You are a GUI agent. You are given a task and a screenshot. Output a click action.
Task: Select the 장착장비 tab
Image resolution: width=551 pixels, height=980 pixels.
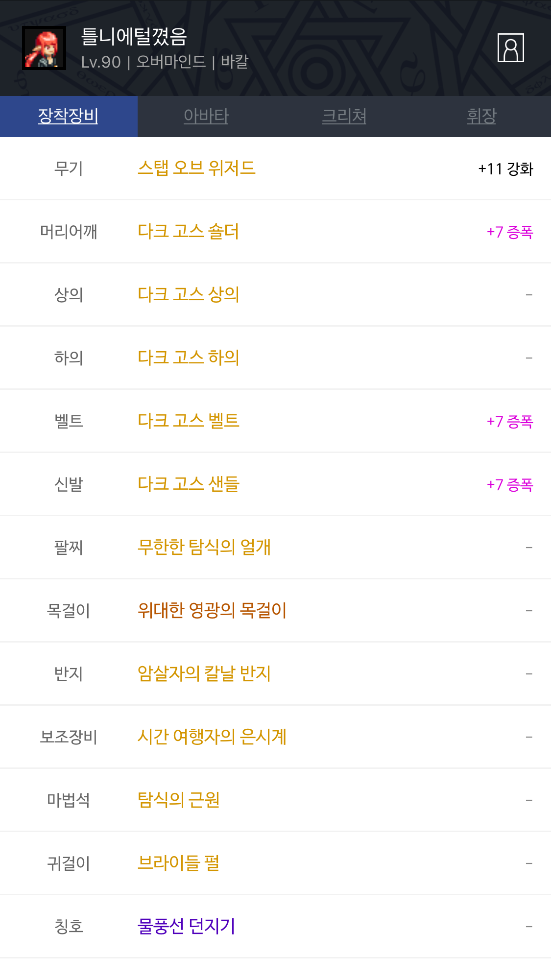(x=69, y=116)
